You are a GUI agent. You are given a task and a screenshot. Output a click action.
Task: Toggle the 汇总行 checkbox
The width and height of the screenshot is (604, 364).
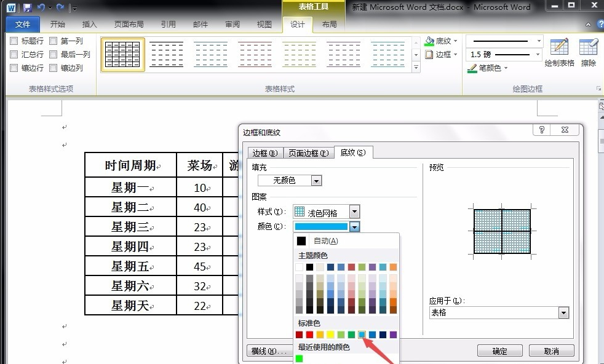[x=14, y=54]
